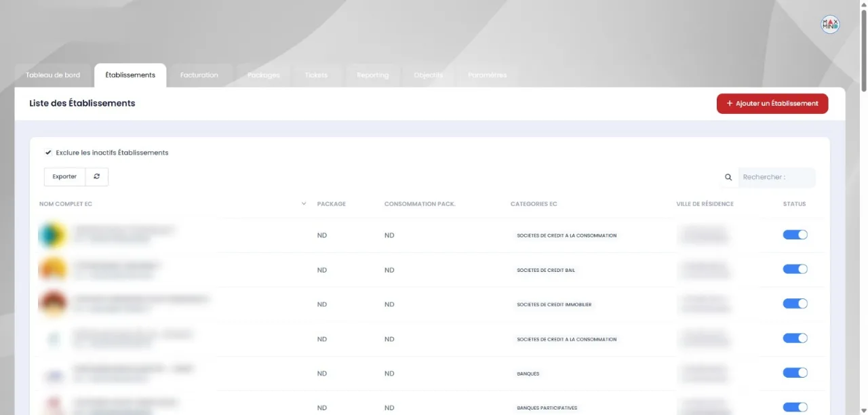Toggle status of societes de credit immobilier row
The height and width of the screenshot is (415, 868).
tap(795, 304)
